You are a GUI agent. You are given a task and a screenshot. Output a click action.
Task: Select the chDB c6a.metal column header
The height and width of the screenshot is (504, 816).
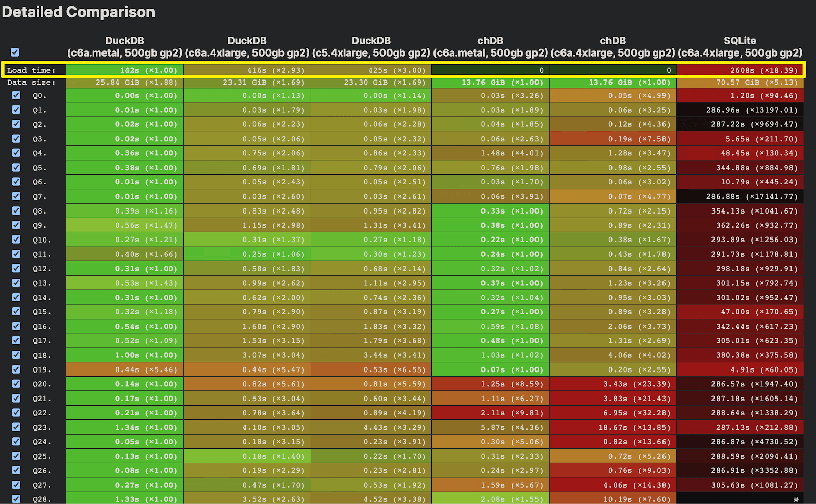pyautogui.click(x=490, y=47)
